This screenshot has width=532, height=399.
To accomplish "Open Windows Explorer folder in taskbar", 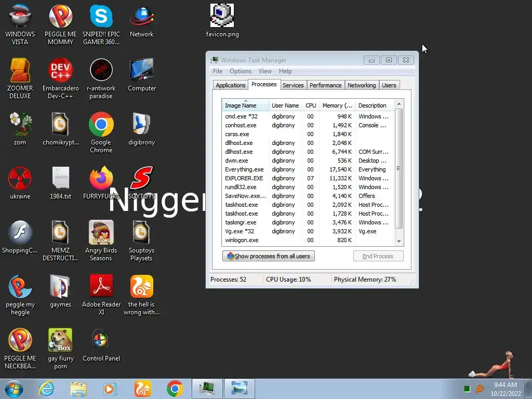I will (x=78, y=389).
